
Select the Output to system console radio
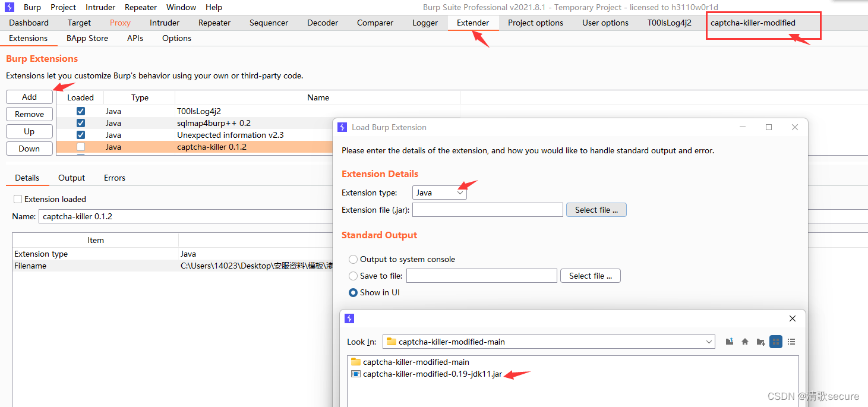click(353, 259)
